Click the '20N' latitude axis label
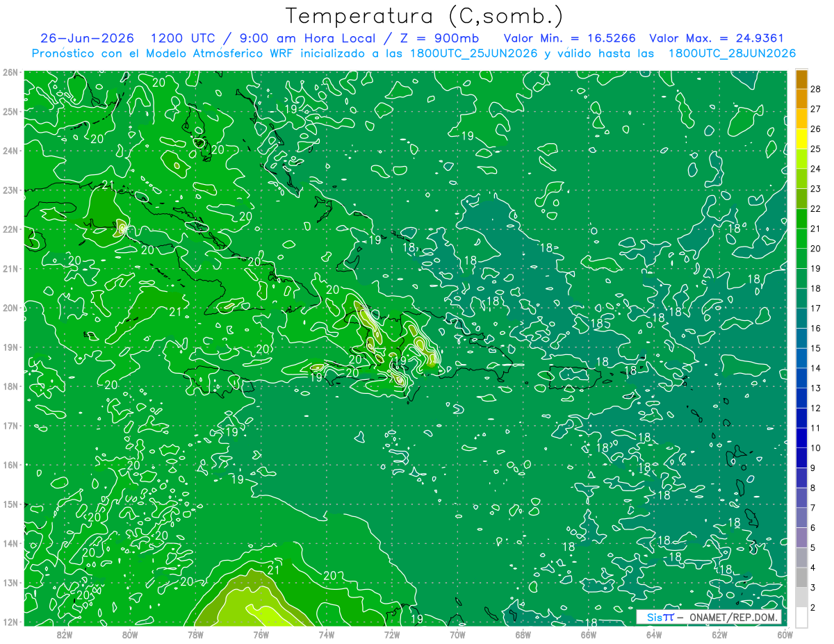Screen dimensions: 834x644 (x=10, y=308)
